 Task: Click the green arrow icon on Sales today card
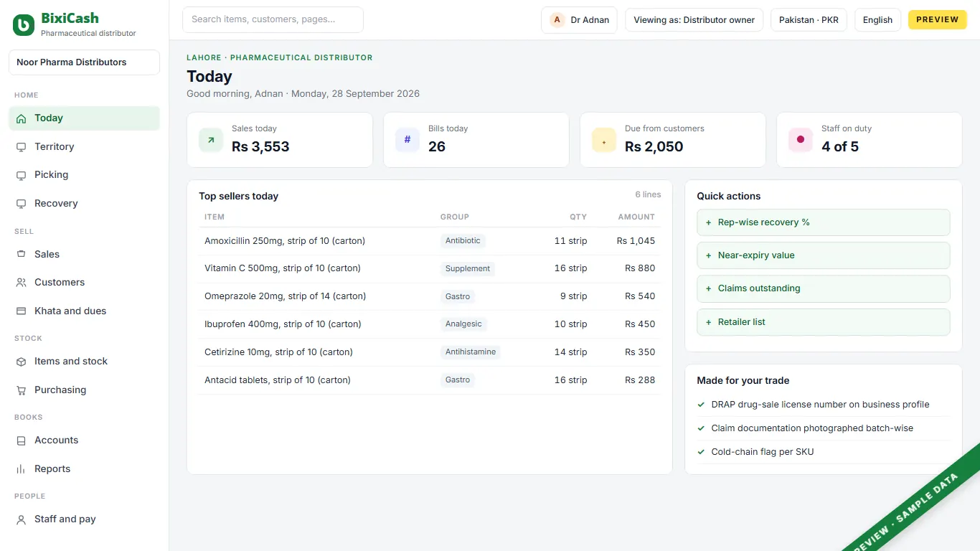(211, 140)
